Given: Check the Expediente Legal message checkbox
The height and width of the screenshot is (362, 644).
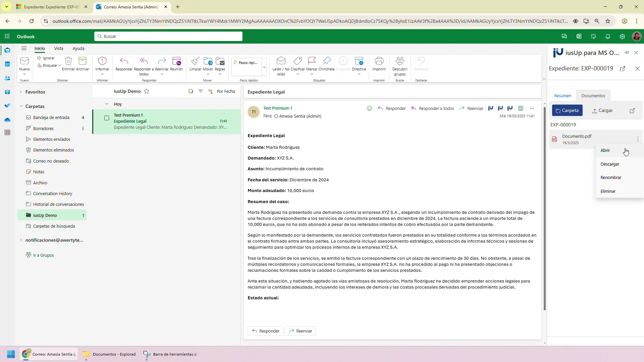Looking at the screenshot, I should tap(107, 118).
